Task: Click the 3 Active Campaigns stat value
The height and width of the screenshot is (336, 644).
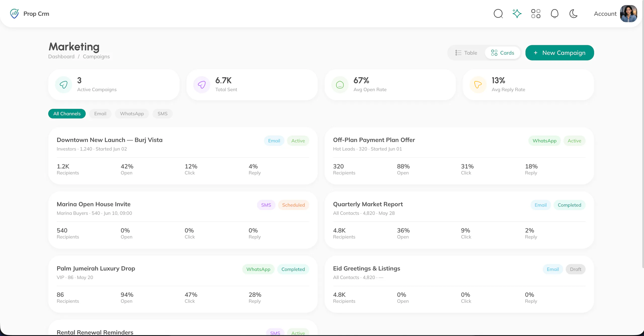Action: point(79,80)
